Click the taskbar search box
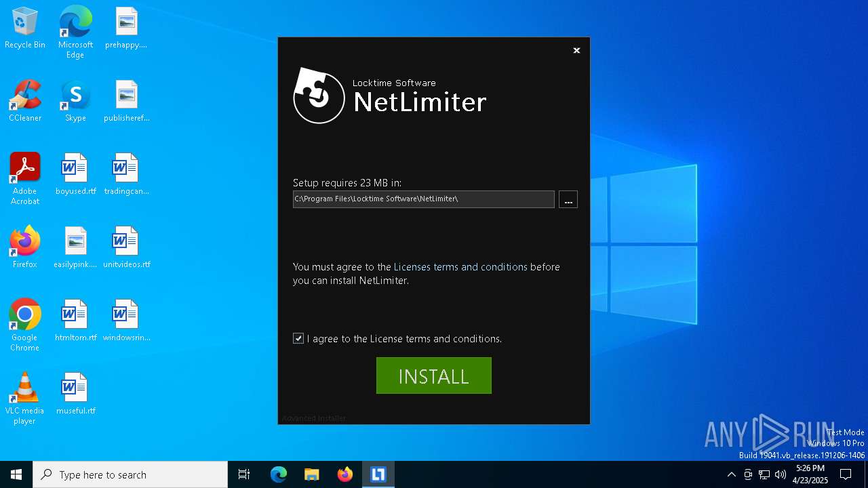This screenshot has width=868, height=488. [130, 474]
